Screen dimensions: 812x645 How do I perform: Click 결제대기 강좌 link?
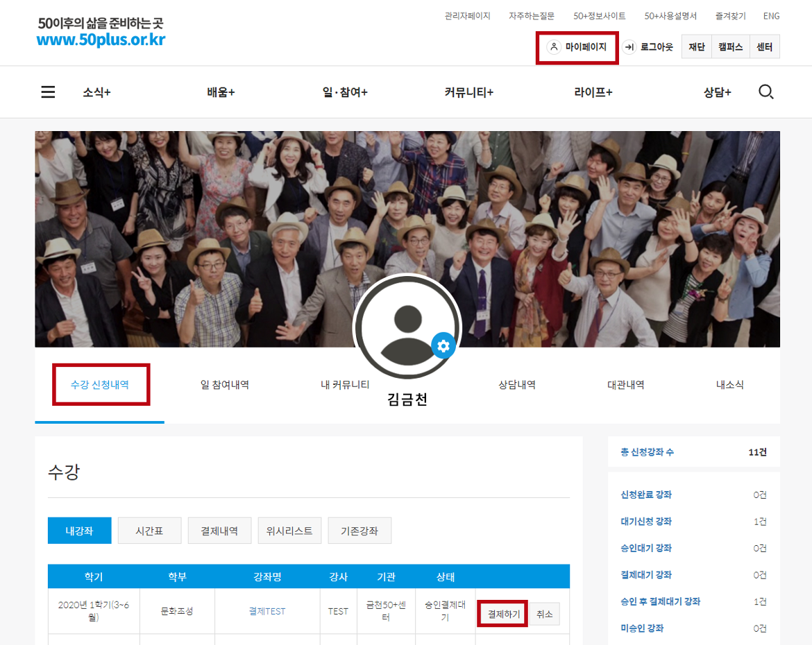click(646, 574)
